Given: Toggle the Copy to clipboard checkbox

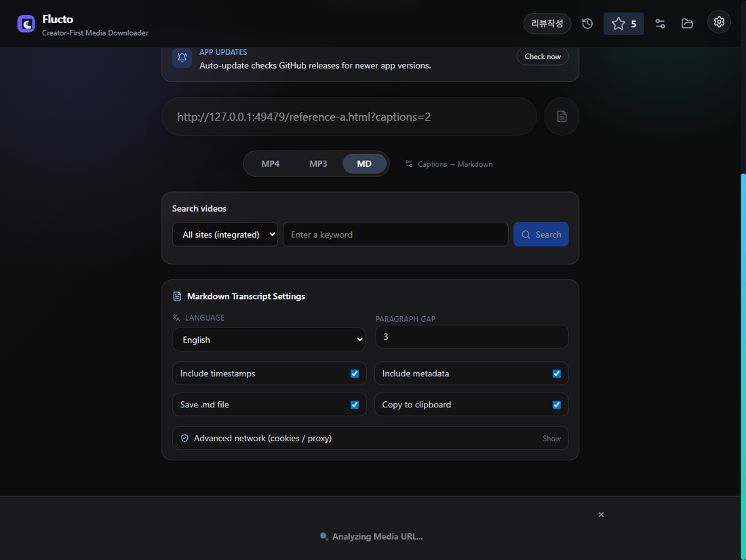Looking at the screenshot, I should tap(557, 405).
